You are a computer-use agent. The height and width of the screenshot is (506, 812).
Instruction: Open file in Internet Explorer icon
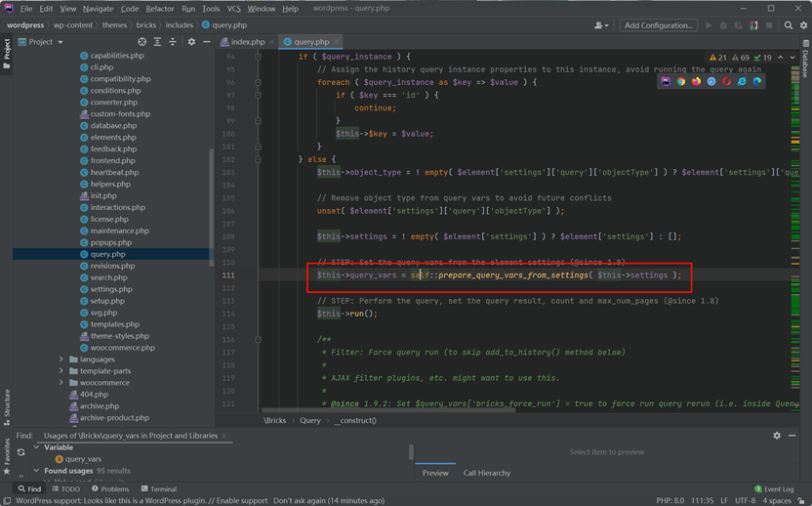(742, 81)
